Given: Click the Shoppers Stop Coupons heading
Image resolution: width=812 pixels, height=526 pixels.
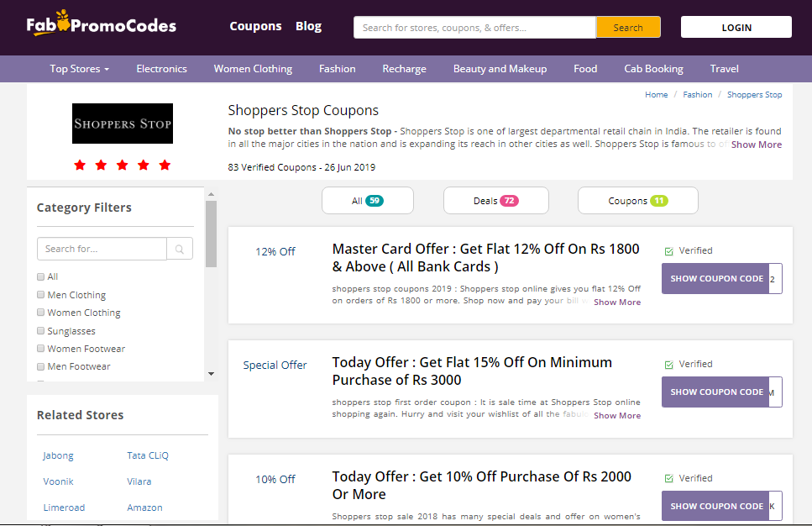Looking at the screenshot, I should point(303,110).
